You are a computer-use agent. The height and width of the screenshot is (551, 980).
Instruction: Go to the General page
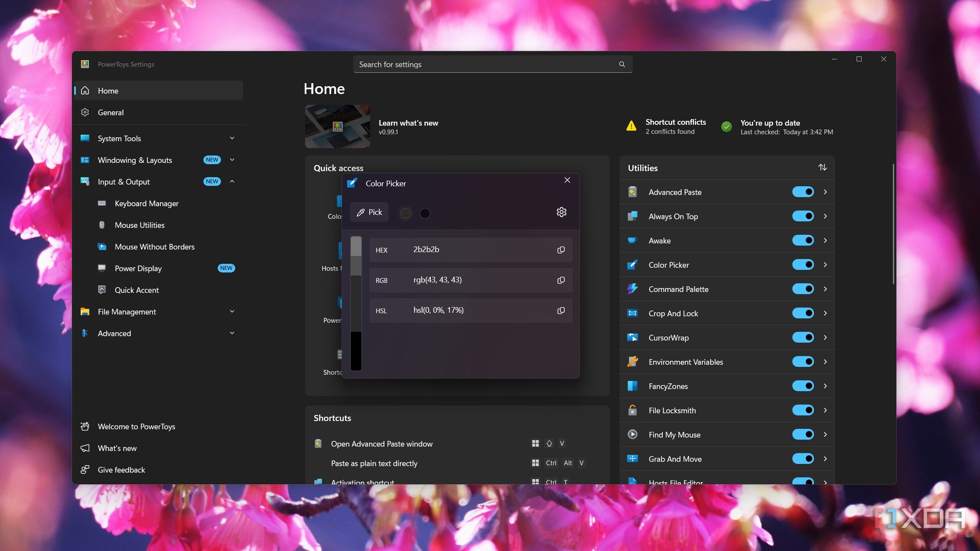point(159,113)
